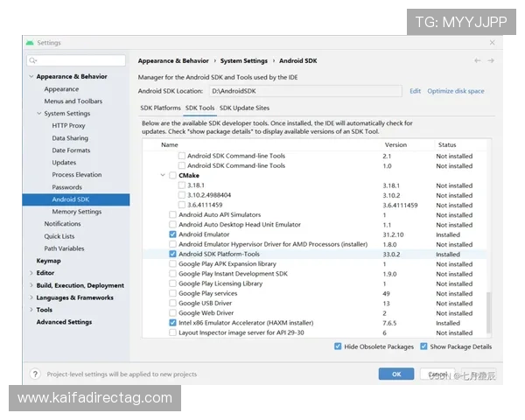Screen dimensions: 525x420
Task: Collapse the CMake tree group
Action: coord(162,175)
